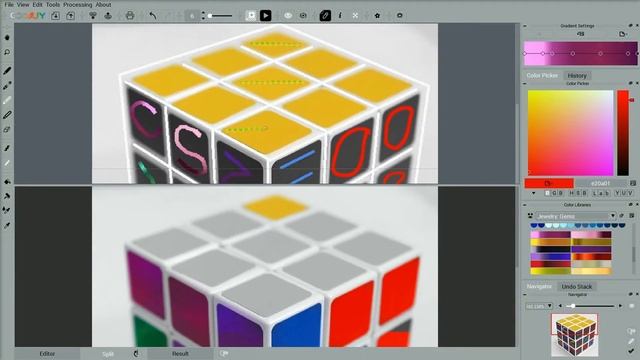Screen dimensions: 640x360
Task: Open the Tools menu
Action: point(53,4)
